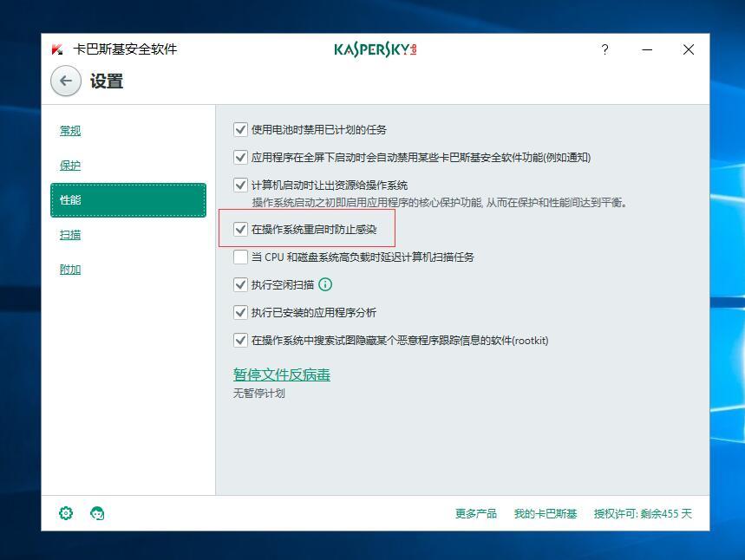
Task: Open 更多产品 link in footer
Action: [475, 514]
